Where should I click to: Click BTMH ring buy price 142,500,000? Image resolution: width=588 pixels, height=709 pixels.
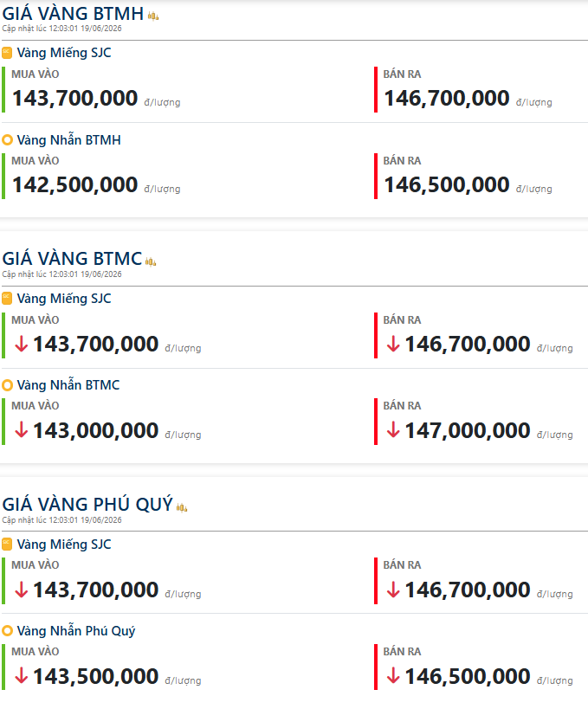coord(75,185)
